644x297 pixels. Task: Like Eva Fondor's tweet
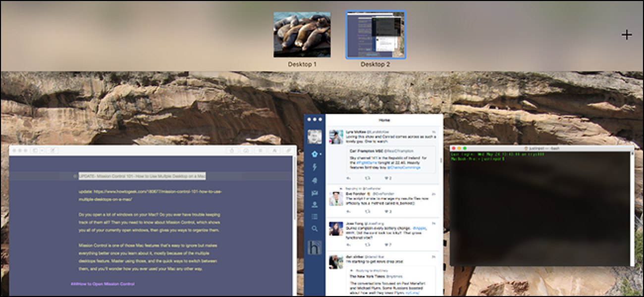click(387, 211)
